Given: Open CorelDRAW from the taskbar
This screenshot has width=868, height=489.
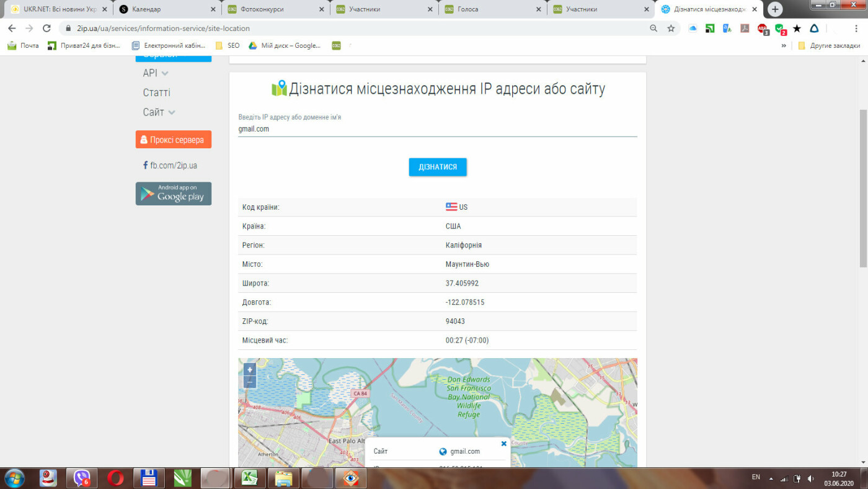Looking at the screenshot, I should click(182, 478).
